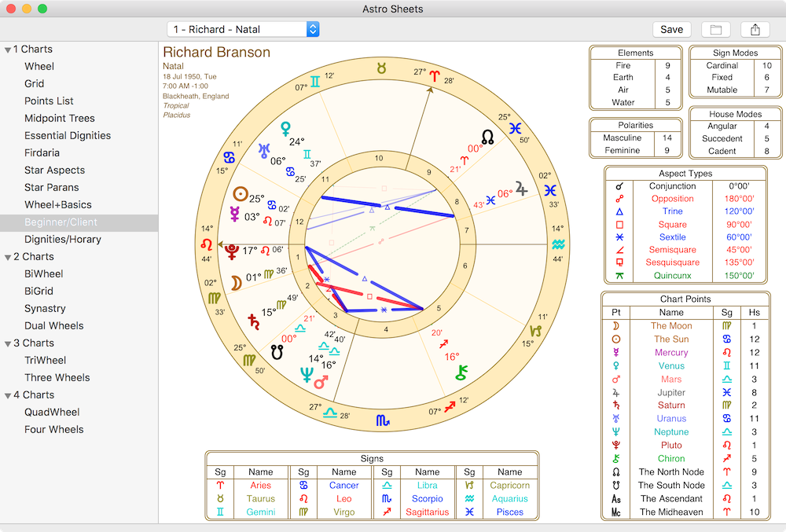Click the Jupiter glyph in the chart wheel
The width and height of the screenshot is (786, 532).
click(521, 189)
